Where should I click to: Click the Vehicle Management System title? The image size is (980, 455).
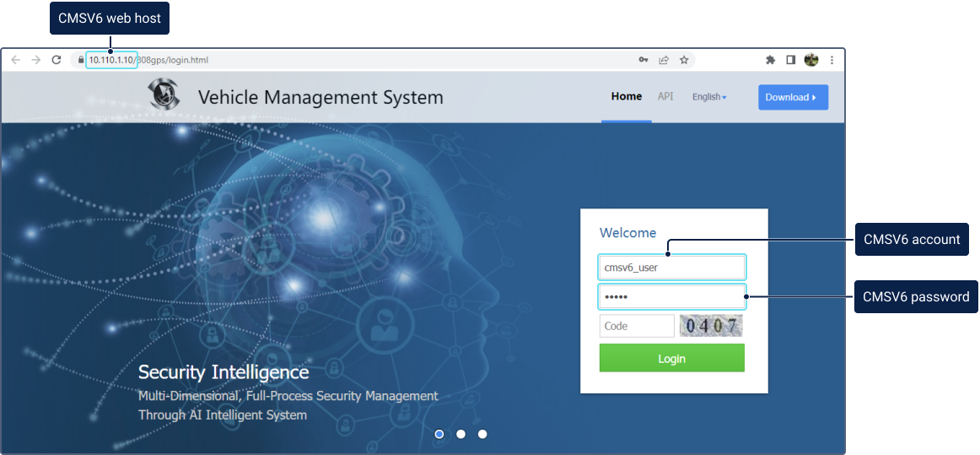click(320, 97)
